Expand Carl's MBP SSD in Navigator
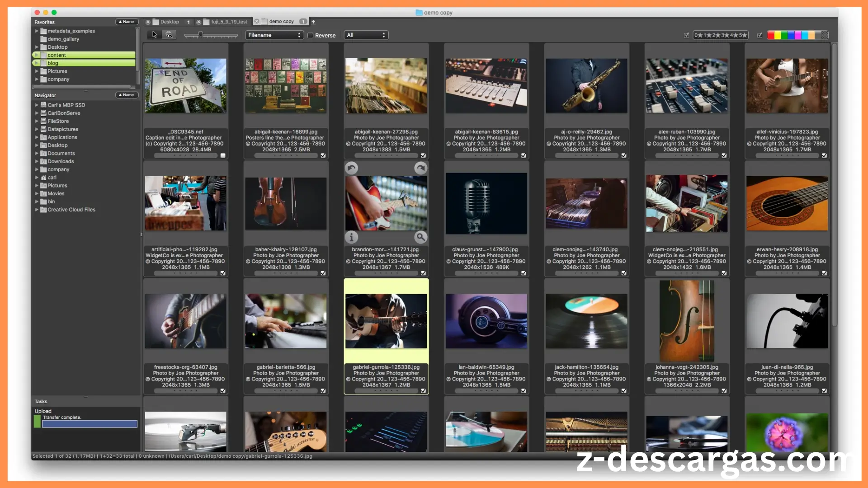The image size is (868, 488). point(37,105)
